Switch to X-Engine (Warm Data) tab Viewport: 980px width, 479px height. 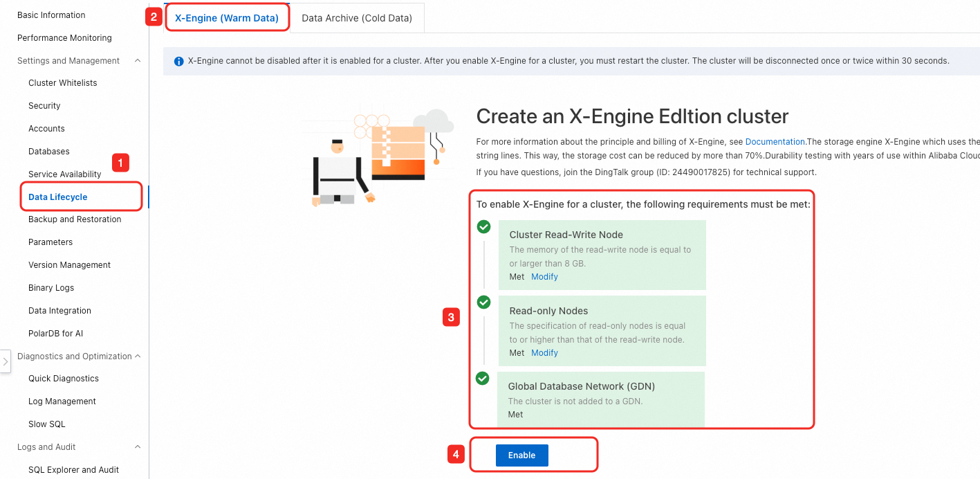226,18
